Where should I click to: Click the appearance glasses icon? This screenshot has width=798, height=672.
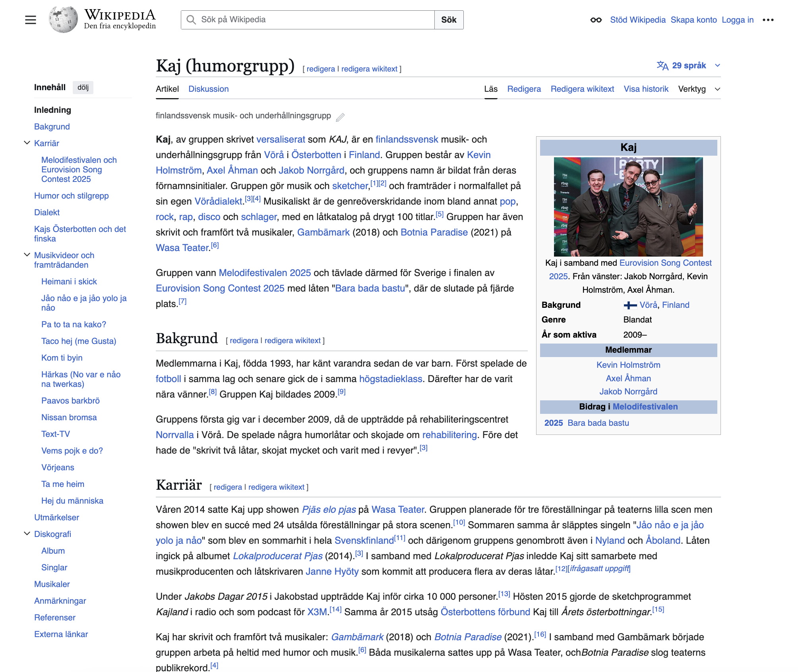click(595, 20)
